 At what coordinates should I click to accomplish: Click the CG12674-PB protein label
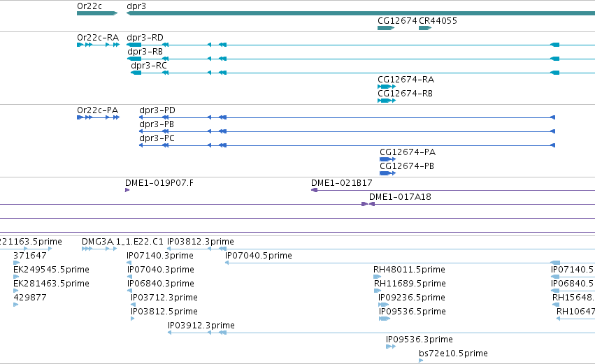(x=407, y=166)
